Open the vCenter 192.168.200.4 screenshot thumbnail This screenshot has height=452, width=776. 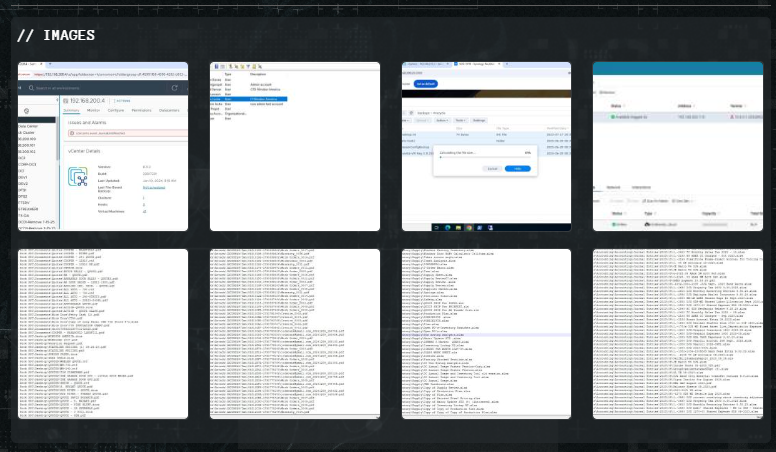click(x=103, y=146)
